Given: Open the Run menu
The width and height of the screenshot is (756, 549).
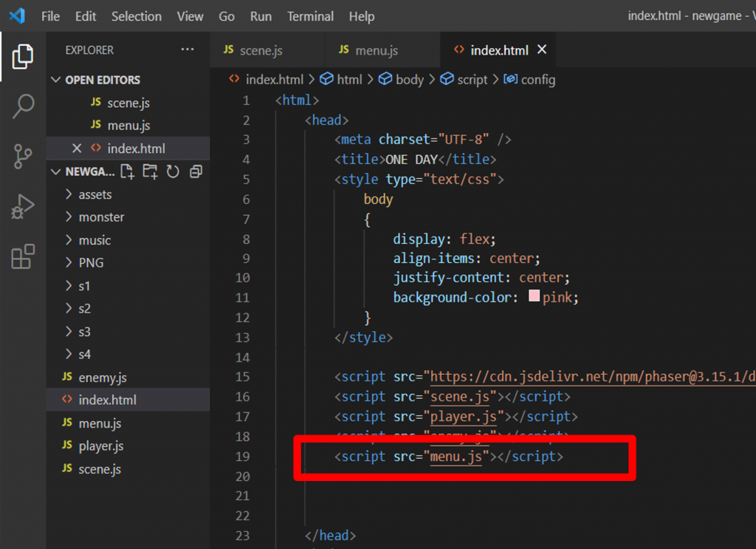Looking at the screenshot, I should [261, 16].
